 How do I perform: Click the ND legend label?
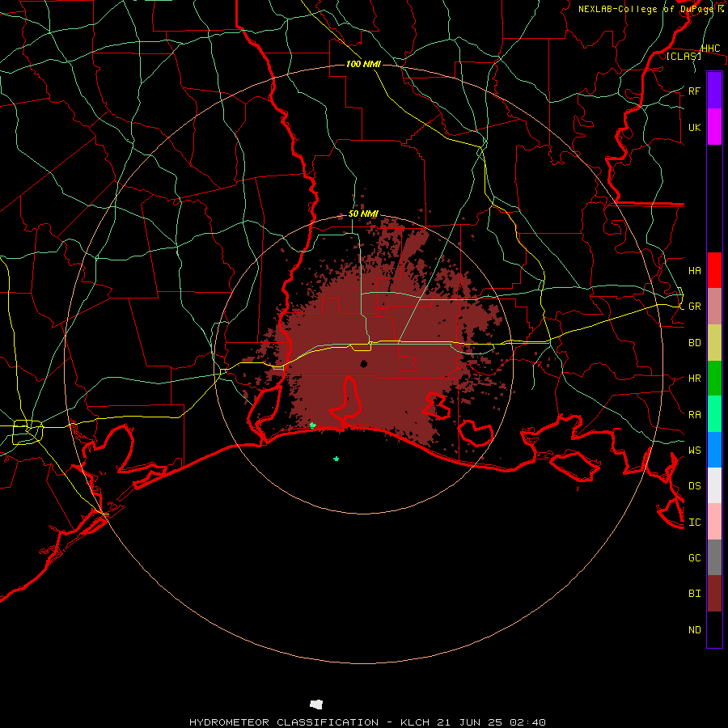(694, 630)
